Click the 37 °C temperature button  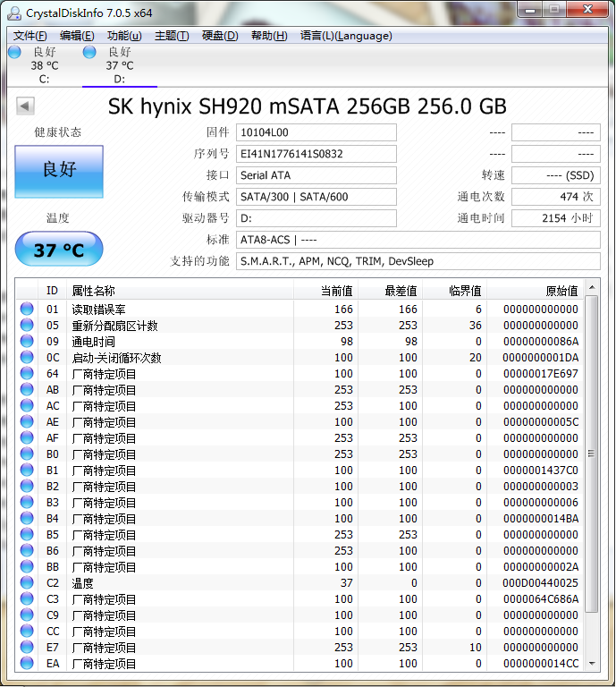coord(59,250)
